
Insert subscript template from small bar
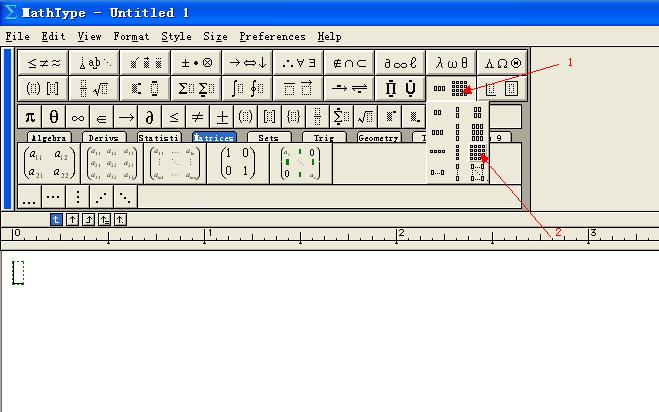(414, 117)
